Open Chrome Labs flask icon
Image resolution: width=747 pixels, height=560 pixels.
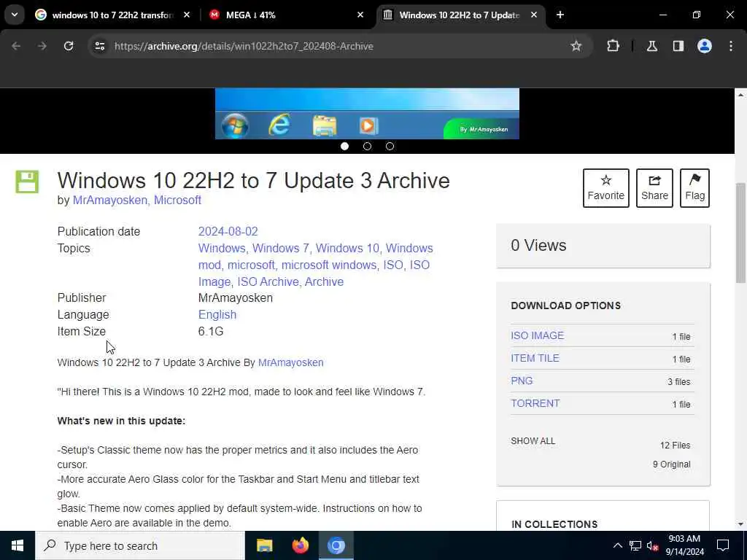pos(651,46)
